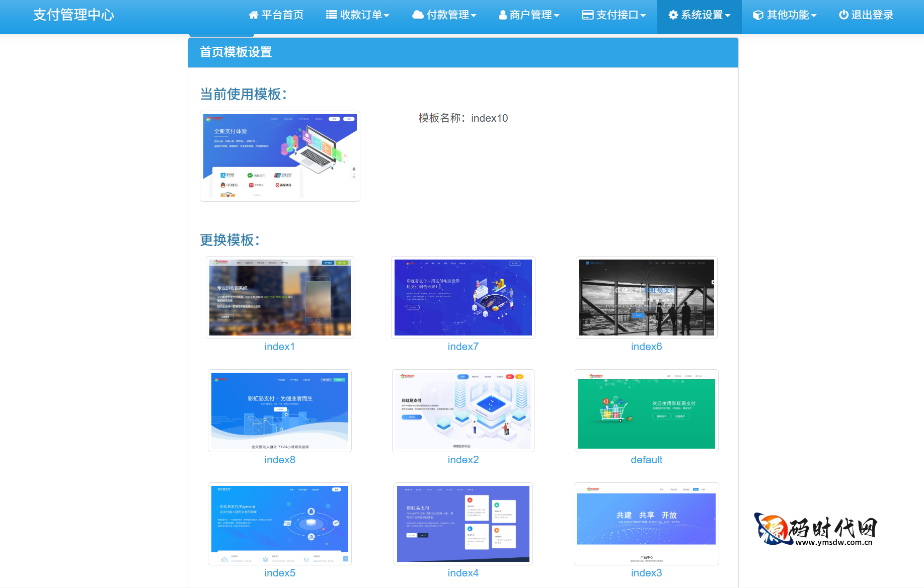Expand the 收款订单 dropdown menu
924x588 pixels.
pyautogui.click(x=358, y=15)
